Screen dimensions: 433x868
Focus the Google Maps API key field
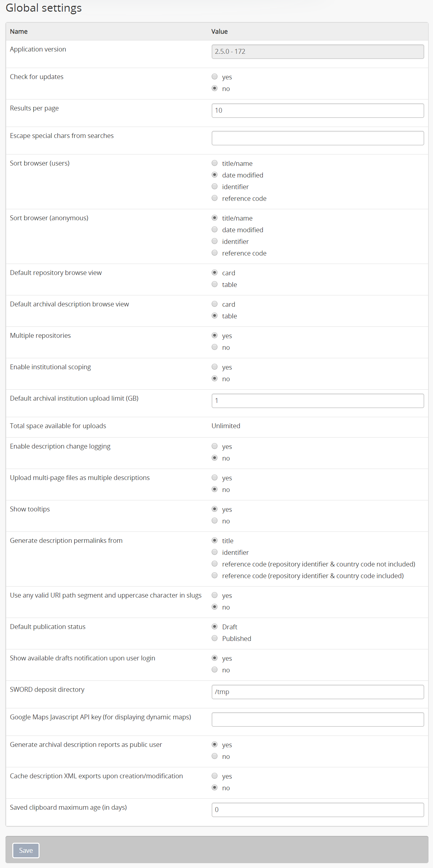[317, 719]
